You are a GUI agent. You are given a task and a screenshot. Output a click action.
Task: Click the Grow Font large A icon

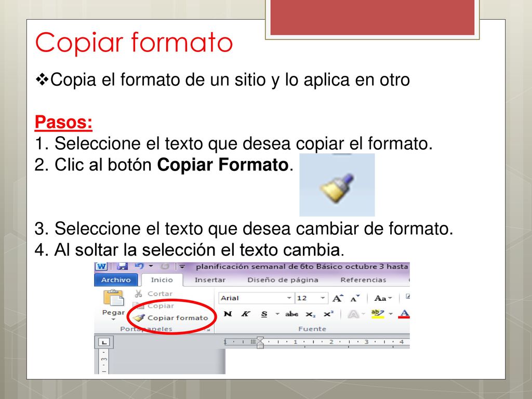tap(338, 298)
